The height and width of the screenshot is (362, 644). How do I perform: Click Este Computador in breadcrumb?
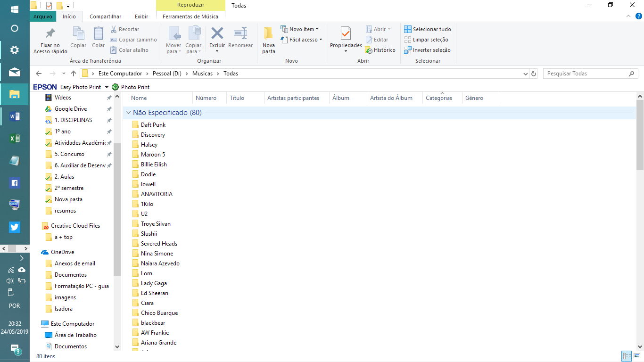click(x=120, y=74)
